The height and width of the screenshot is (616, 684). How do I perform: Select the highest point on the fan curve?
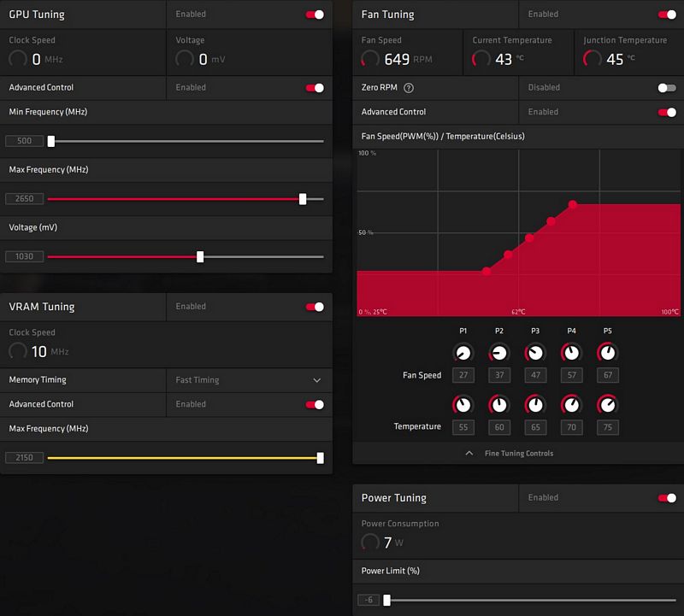tap(573, 204)
